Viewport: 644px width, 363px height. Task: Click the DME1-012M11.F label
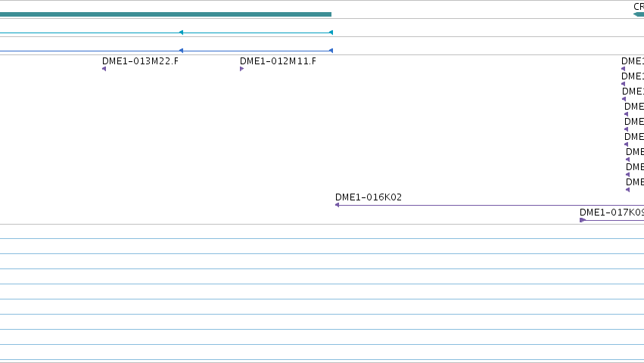click(x=278, y=61)
